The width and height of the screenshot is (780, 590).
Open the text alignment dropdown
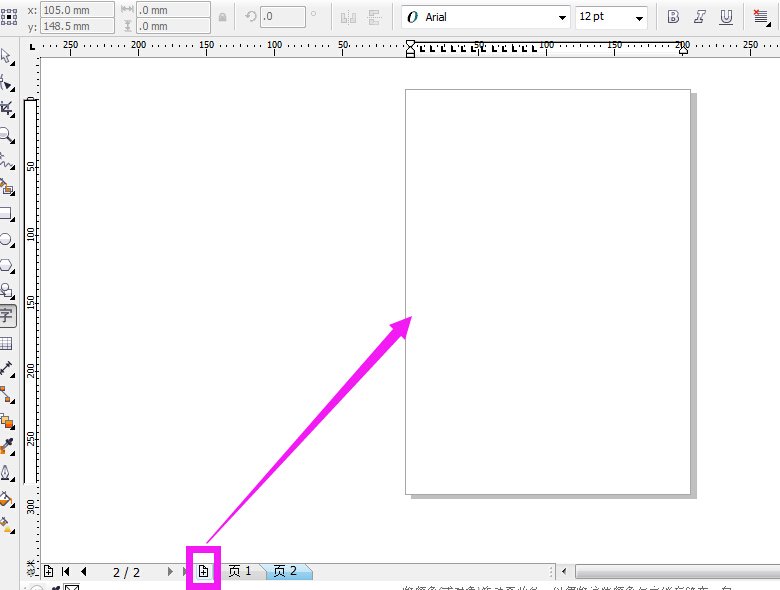point(763,17)
